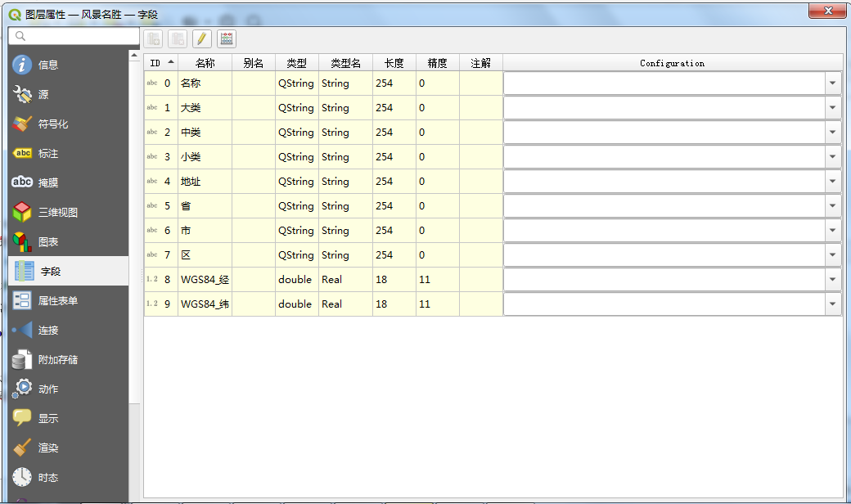This screenshot has width=851, height=504.
Task: Toggle editing mode with the pencil icon
Action: point(202,38)
